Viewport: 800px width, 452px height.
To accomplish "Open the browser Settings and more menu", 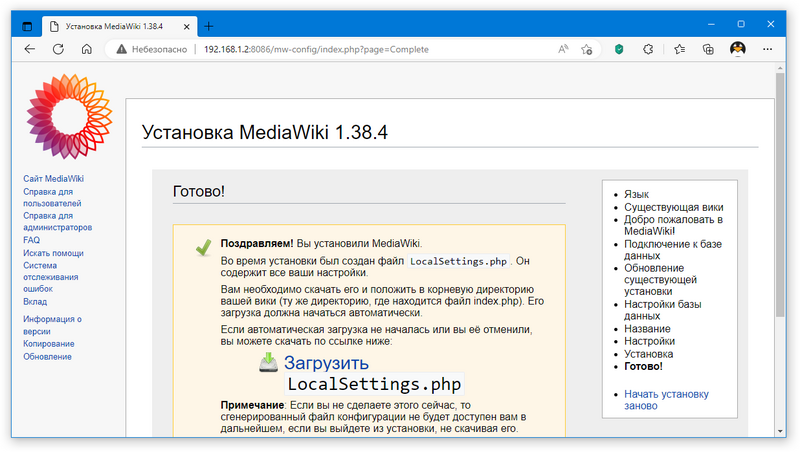I will pos(767,49).
